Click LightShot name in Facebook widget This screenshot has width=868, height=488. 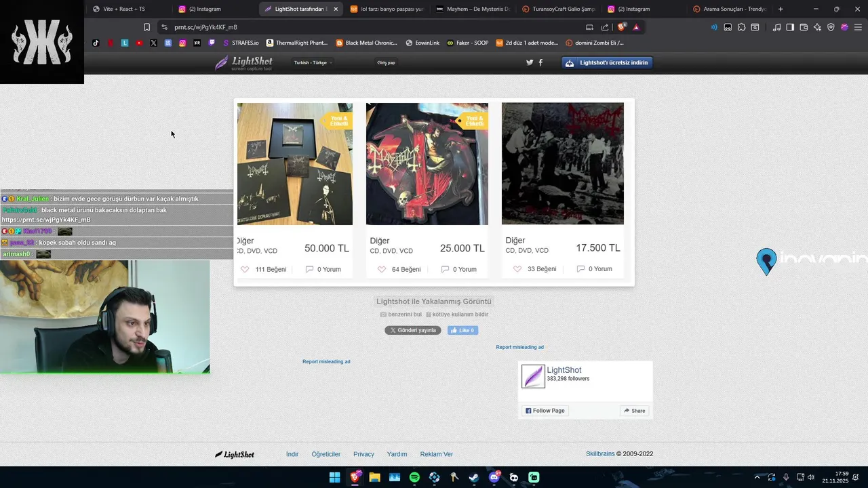click(564, 370)
